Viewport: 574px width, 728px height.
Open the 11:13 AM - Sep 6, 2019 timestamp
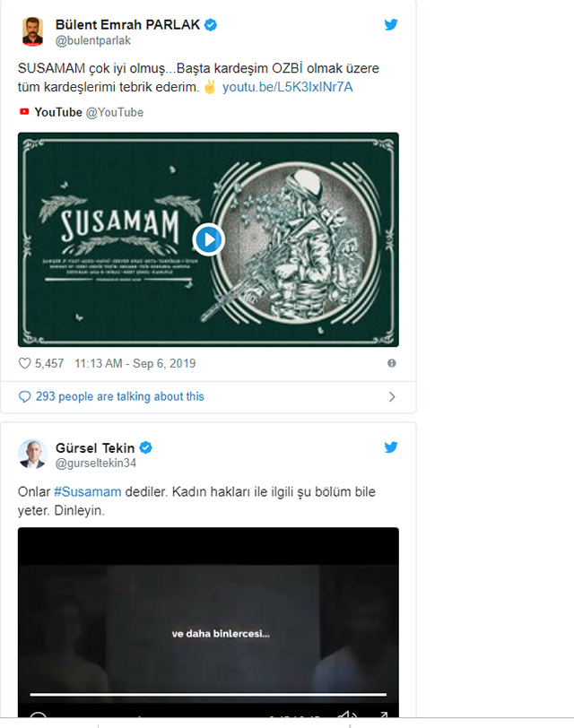click(x=147, y=364)
